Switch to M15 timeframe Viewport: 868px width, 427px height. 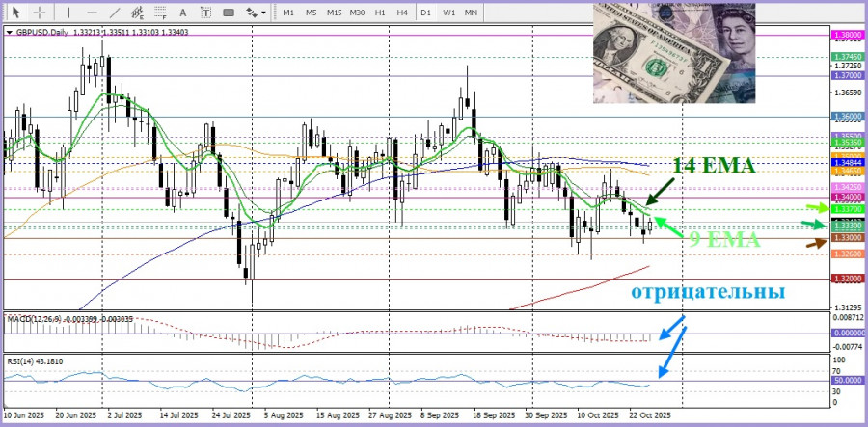tap(334, 13)
